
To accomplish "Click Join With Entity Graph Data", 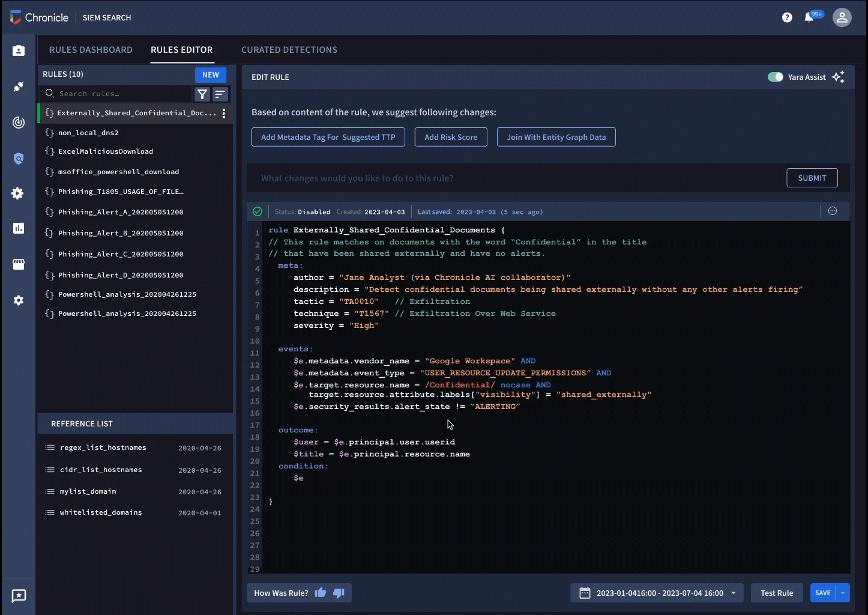I will click(x=556, y=137).
